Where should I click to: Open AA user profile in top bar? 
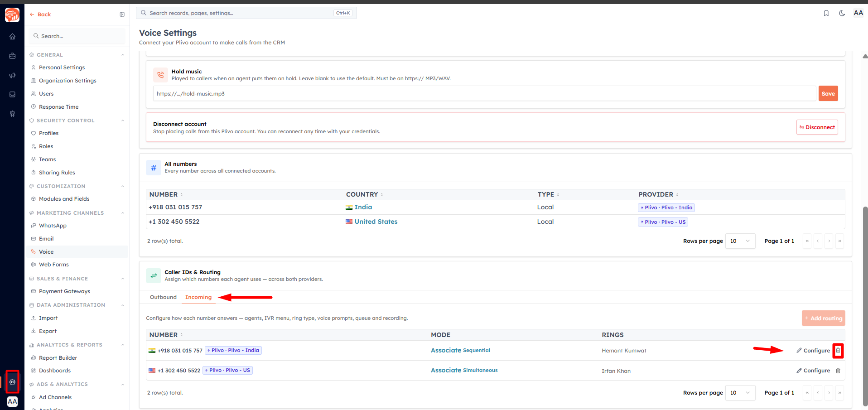(858, 13)
